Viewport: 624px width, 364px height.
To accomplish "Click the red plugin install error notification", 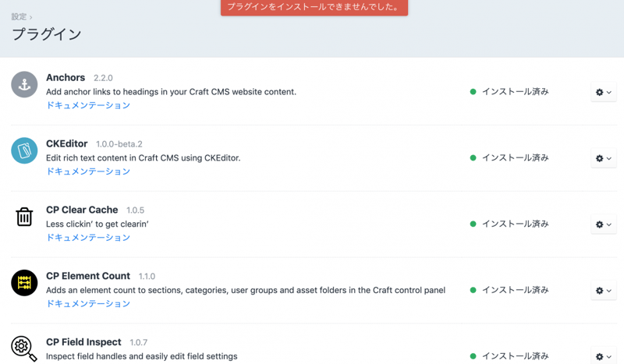I will pyautogui.click(x=314, y=8).
